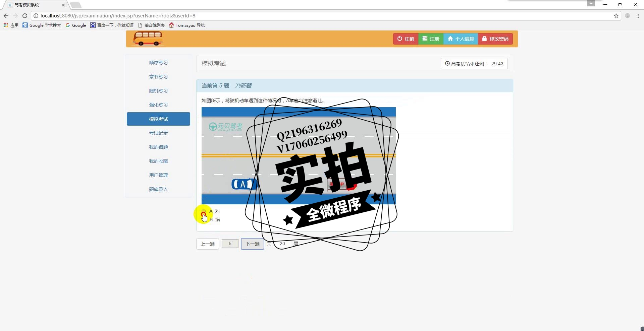Select 模拟考试 in sidebar

tap(158, 119)
